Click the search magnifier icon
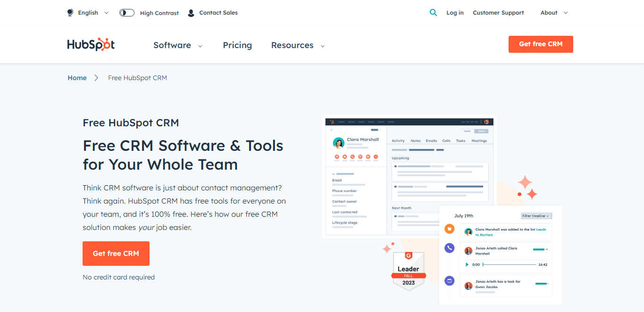This screenshot has height=312, width=644. [433, 12]
